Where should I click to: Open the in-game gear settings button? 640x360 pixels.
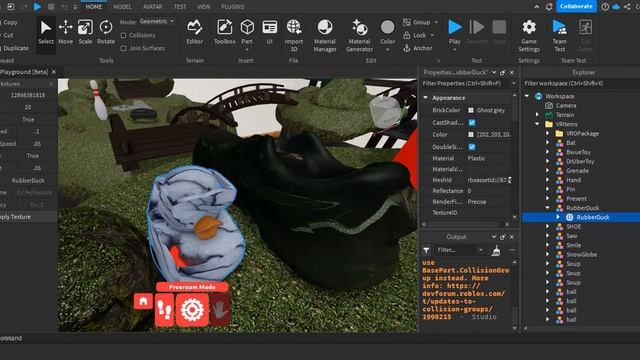(x=192, y=310)
